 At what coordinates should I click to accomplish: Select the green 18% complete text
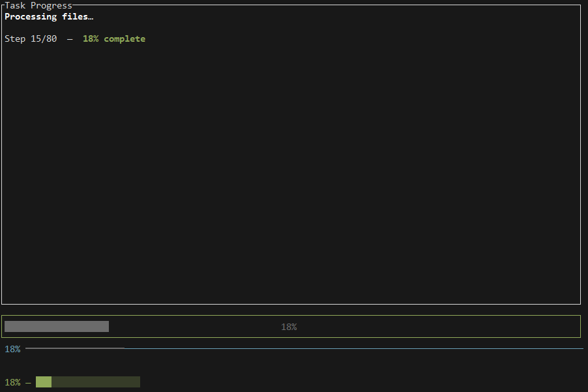pyautogui.click(x=114, y=38)
